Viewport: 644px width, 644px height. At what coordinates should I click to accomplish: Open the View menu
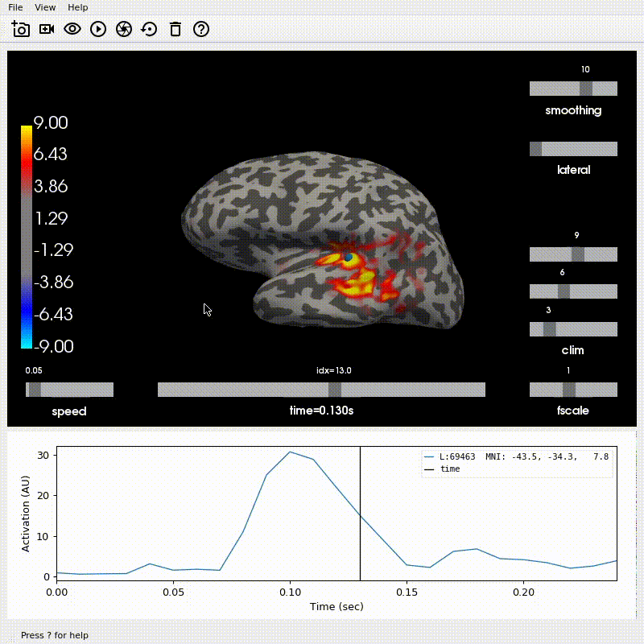[x=45, y=7]
